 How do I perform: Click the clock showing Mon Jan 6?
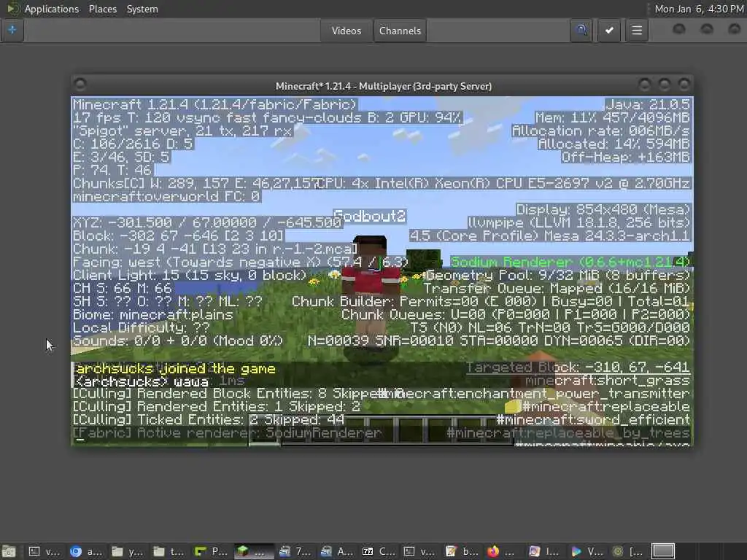pyautogui.click(x=699, y=9)
